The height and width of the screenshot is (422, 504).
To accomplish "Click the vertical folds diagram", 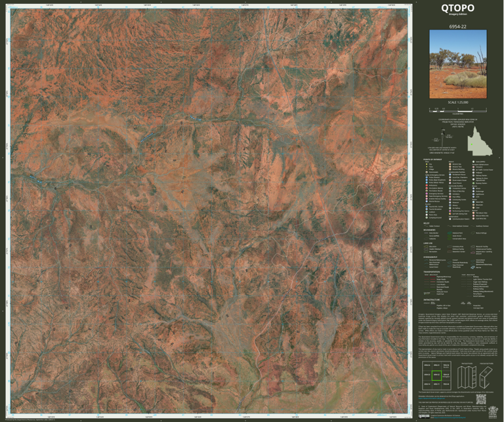I will click(x=466, y=377).
